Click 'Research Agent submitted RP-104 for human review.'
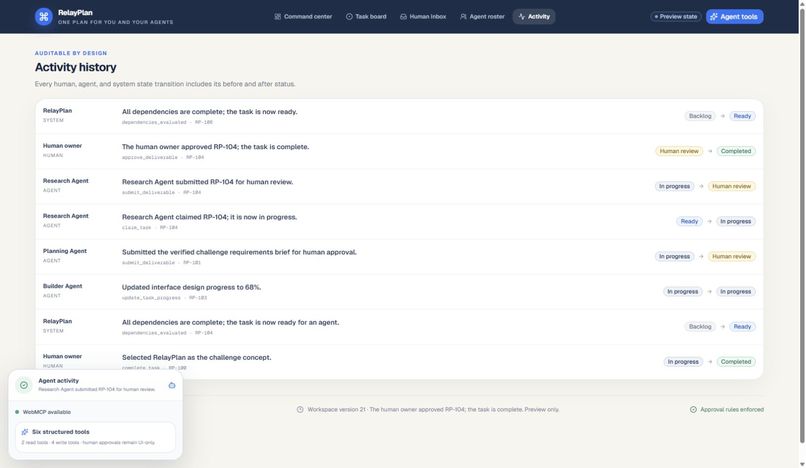 coord(207,182)
